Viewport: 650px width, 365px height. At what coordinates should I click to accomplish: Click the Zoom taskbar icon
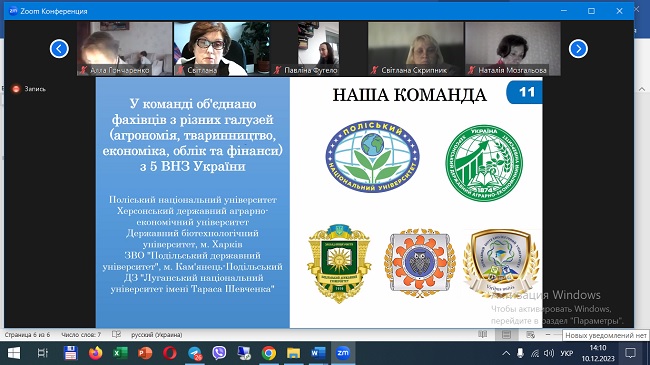point(343,353)
